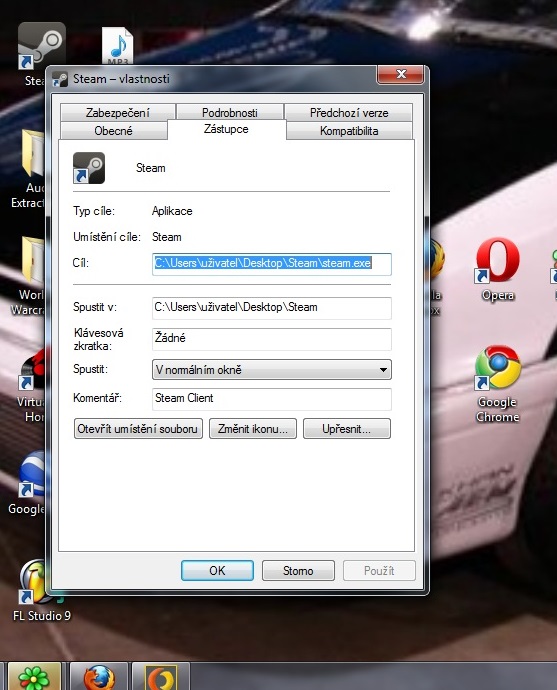
Task: Click in the Klávesová zkratka field
Action: pos(271,339)
